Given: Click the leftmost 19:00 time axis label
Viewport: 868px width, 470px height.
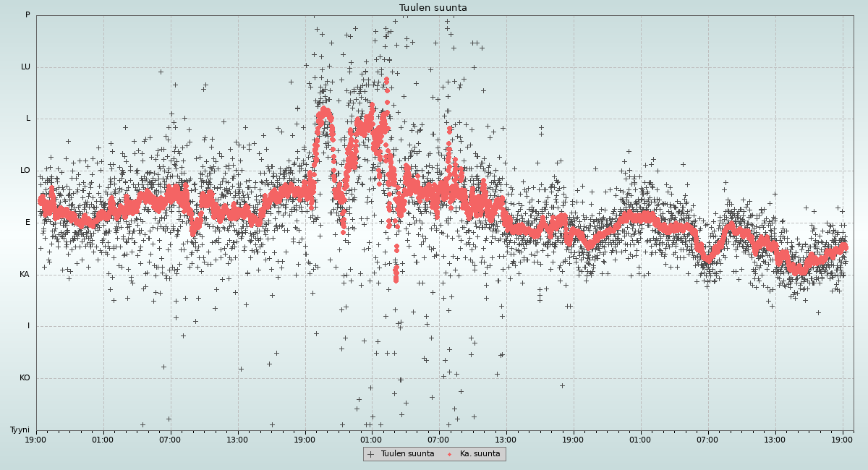Looking at the screenshot, I should [x=36, y=439].
